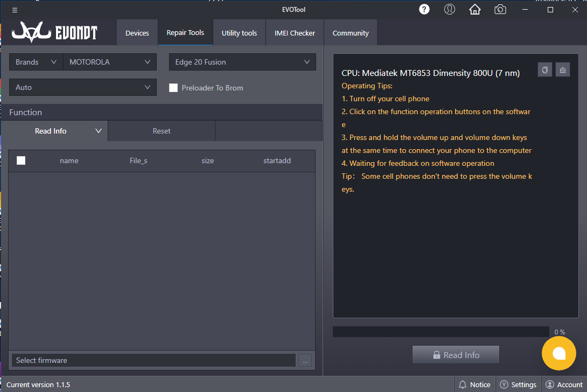Click the Select firmware input field

pyautogui.click(x=153, y=360)
